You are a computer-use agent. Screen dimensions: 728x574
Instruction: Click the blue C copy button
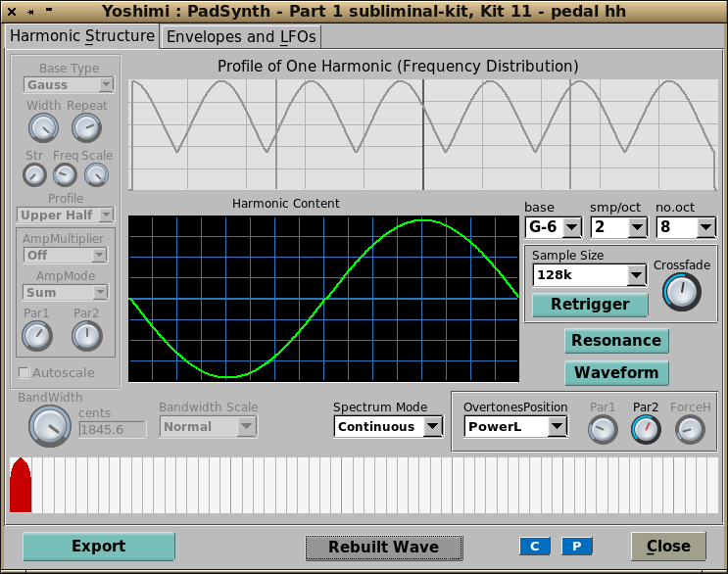coord(534,546)
